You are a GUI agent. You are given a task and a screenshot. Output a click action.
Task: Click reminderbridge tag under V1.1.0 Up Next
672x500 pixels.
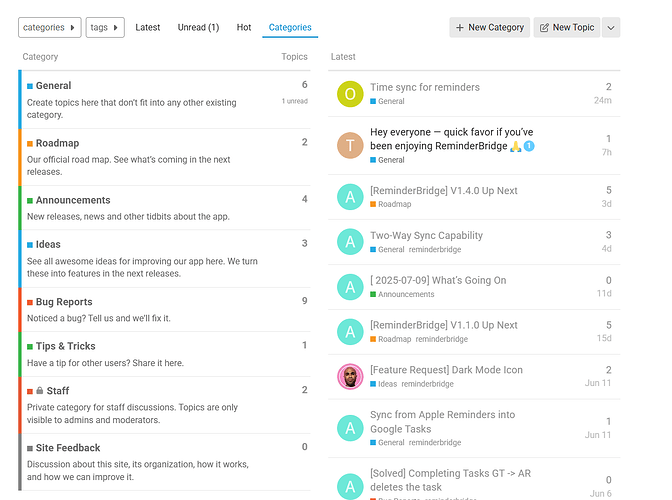(x=441, y=339)
